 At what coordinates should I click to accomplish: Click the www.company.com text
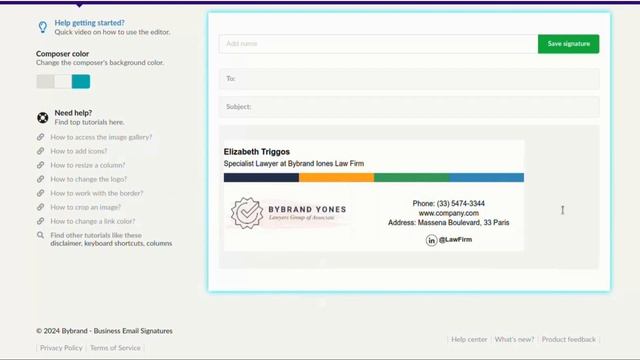(x=449, y=213)
